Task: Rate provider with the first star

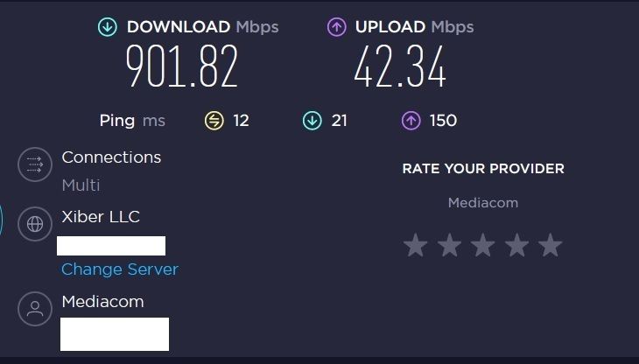Action: tap(415, 245)
